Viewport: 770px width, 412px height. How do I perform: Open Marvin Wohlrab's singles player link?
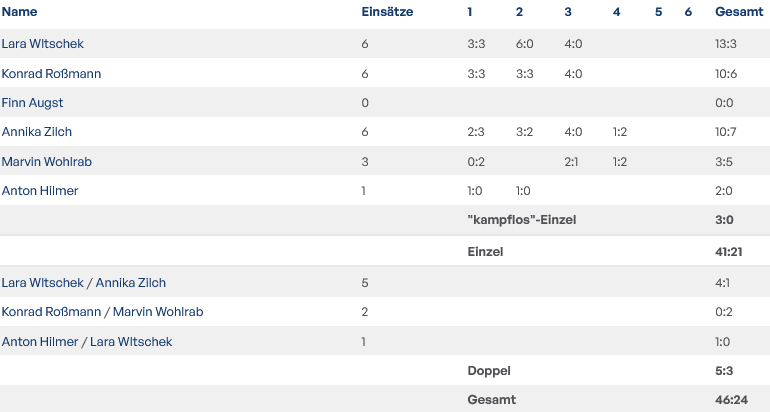click(x=47, y=162)
